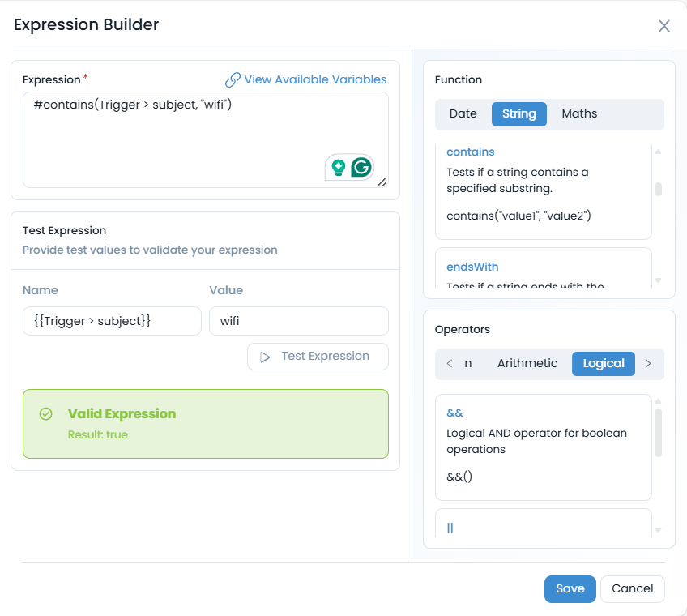Click the link icon beside View Available Variables
The image size is (687, 616).
233,79
